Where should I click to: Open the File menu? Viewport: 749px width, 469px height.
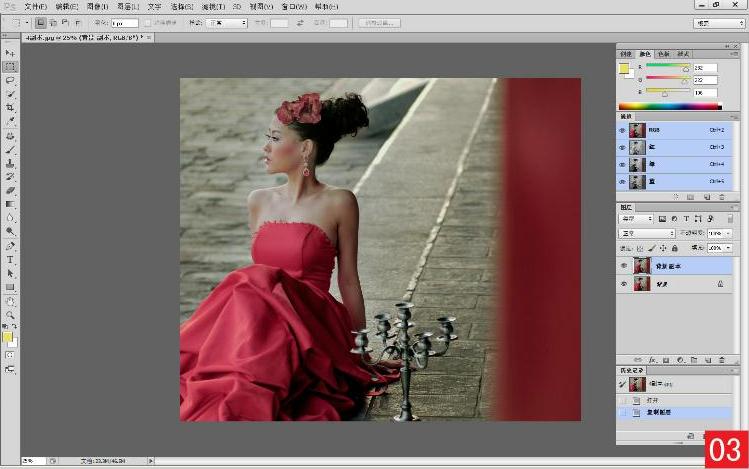(x=35, y=7)
